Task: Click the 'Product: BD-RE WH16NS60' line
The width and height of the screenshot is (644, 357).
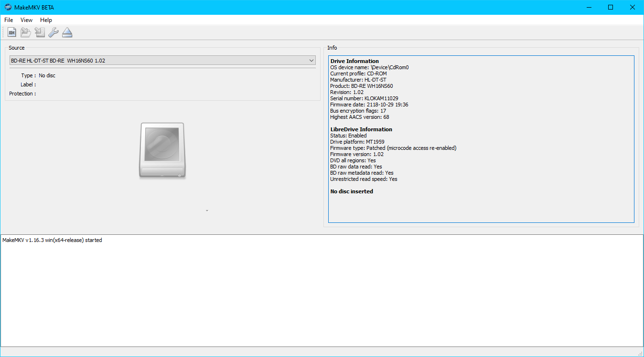Action: coord(362,86)
